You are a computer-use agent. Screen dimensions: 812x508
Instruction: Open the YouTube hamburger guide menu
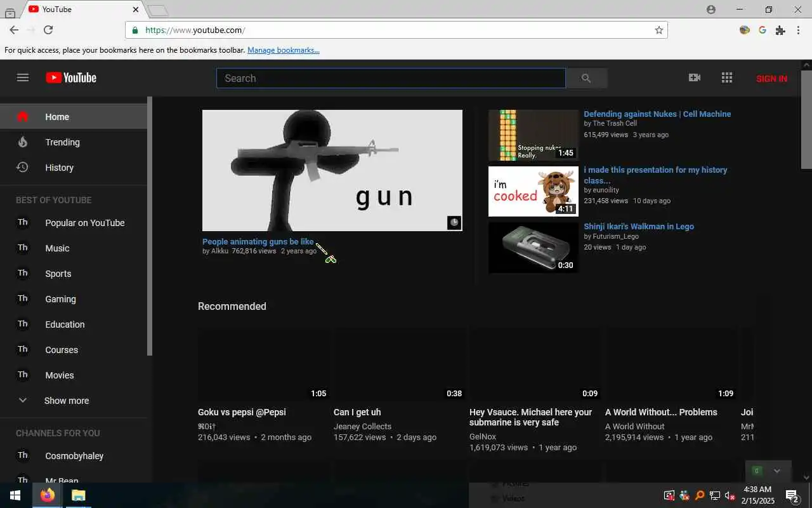coord(23,77)
